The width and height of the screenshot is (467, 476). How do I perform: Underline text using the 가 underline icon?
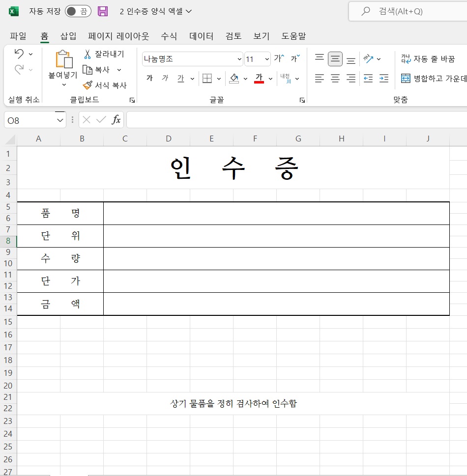pyautogui.click(x=181, y=78)
